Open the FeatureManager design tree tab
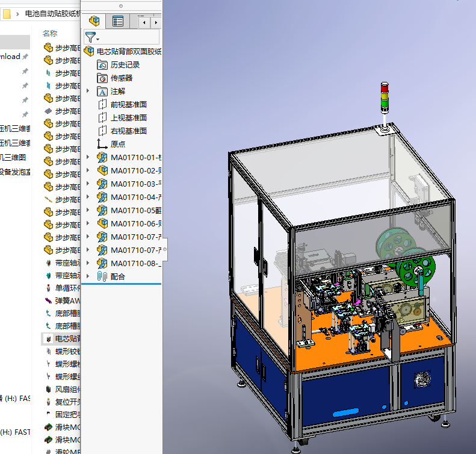The height and width of the screenshot is (454, 476). (94, 21)
